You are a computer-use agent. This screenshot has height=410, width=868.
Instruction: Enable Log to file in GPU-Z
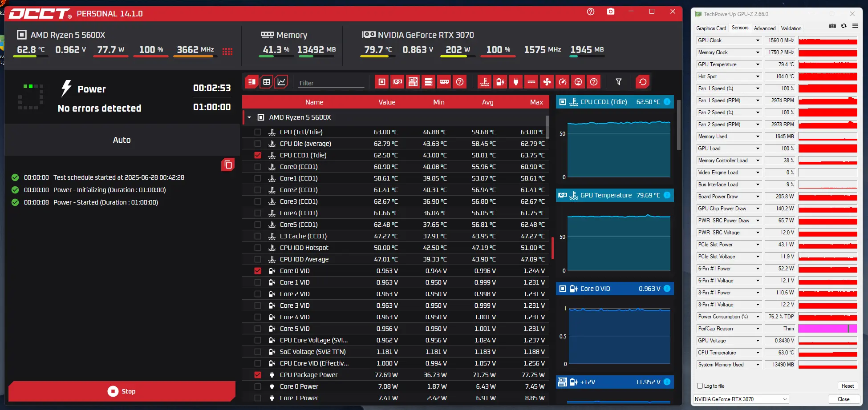[700, 386]
